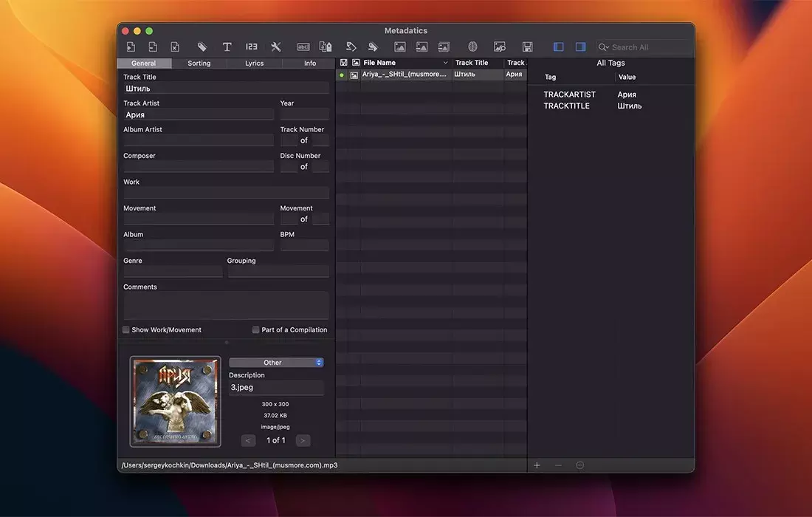Click the text 'T' toolbar icon

pyautogui.click(x=227, y=47)
